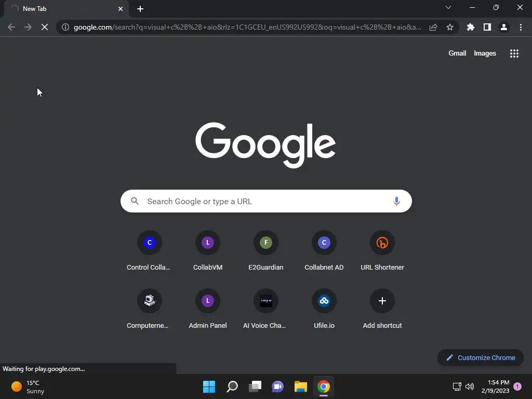Viewport: 532px width, 399px height.
Task: Open the volume control in system tray
Action: coord(470,387)
